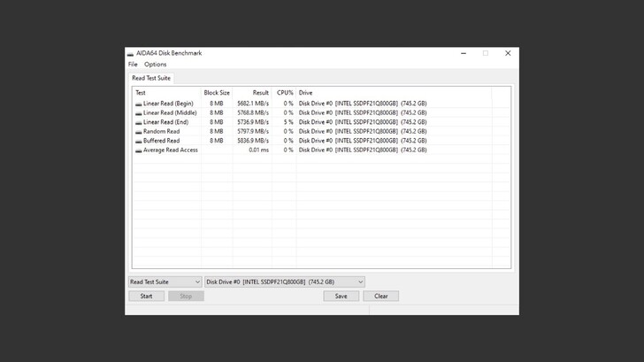644x362 pixels.
Task: Click the AIDA64 title bar app icon
Action: point(131,53)
